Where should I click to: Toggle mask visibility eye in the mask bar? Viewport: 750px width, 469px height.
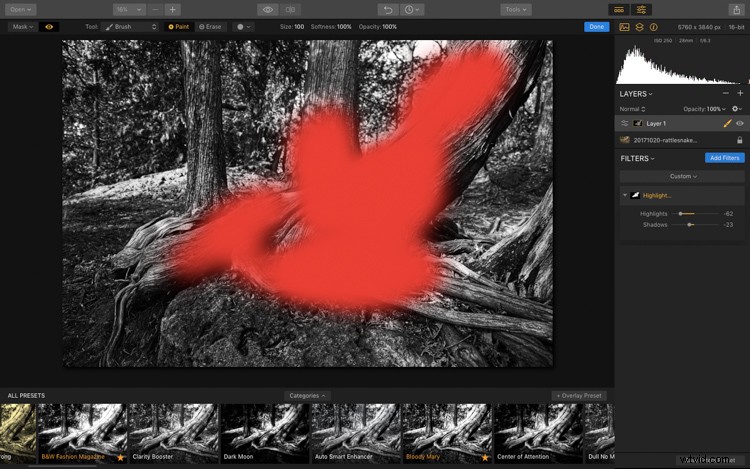pos(49,27)
